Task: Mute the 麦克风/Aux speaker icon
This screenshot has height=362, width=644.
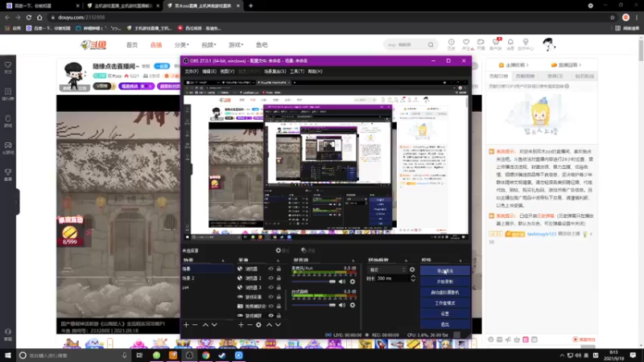Action: [x=341, y=282]
